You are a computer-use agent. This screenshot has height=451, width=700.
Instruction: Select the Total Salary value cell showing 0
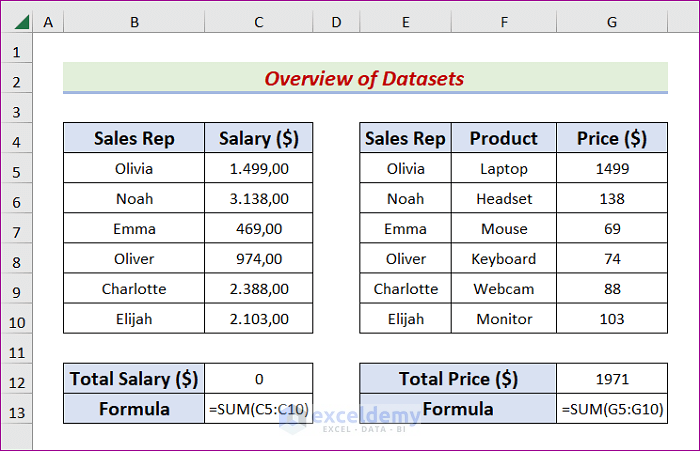[259, 379]
